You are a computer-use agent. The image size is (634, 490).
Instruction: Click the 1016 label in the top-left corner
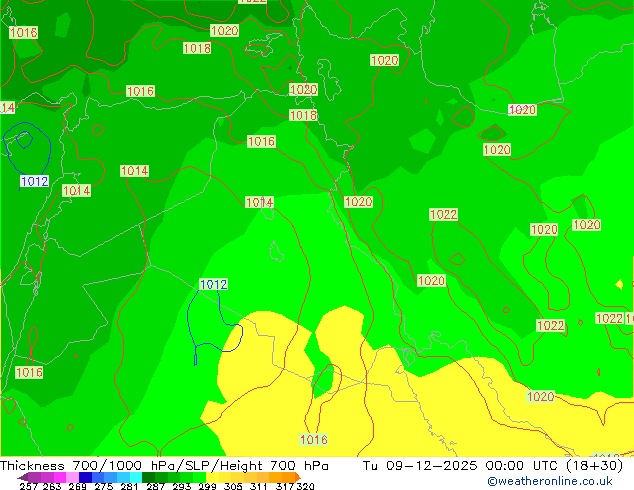point(23,32)
